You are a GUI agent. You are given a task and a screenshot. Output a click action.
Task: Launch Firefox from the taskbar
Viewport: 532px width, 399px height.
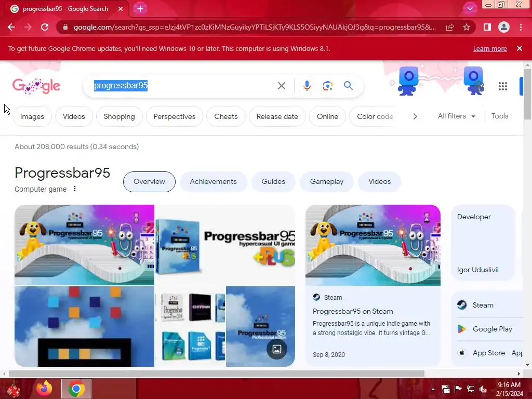45,389
